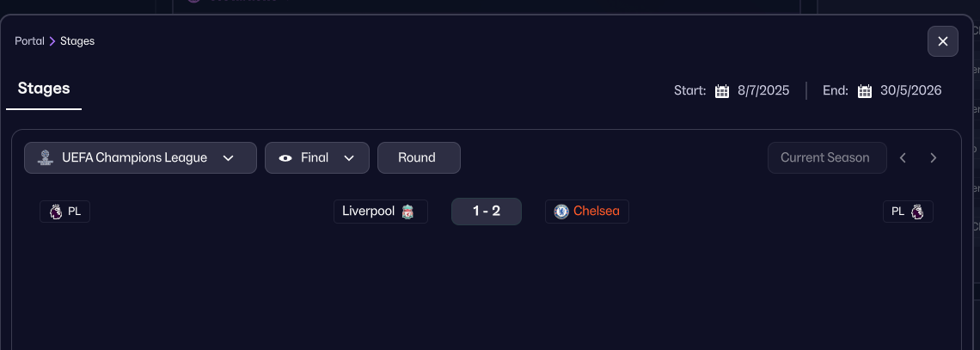Go to the previous season arrow

point(903,158)
